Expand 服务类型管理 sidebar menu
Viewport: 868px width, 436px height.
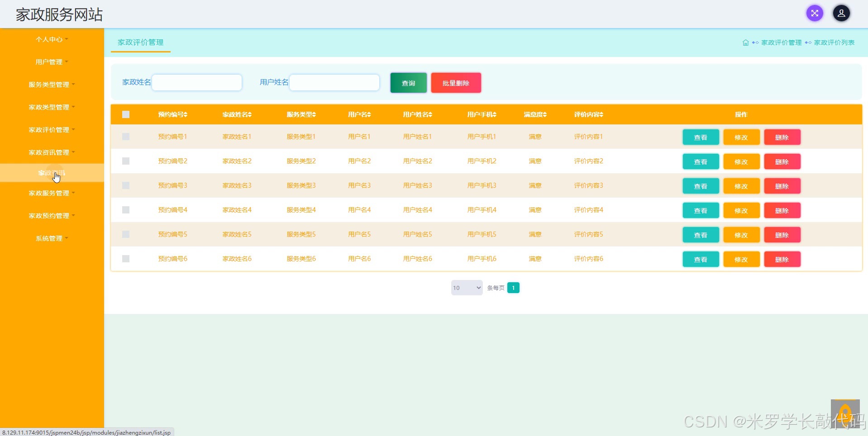point(52,85)
